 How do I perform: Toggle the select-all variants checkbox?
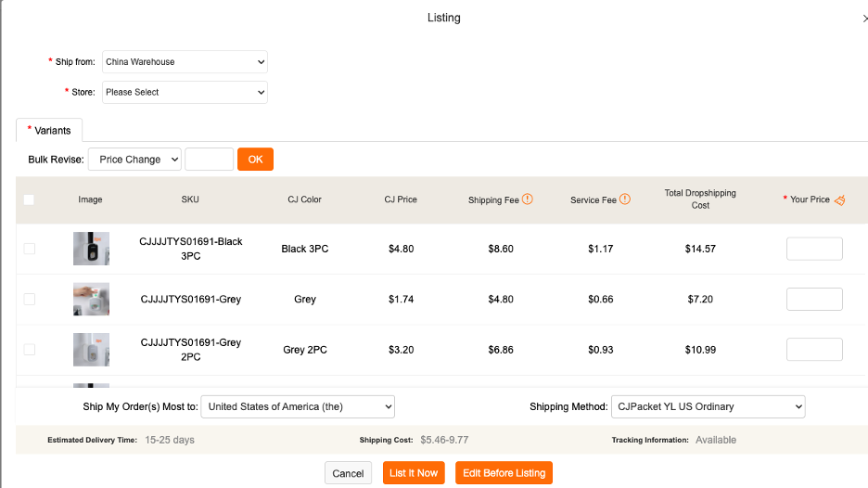click(x=29, y=199)
